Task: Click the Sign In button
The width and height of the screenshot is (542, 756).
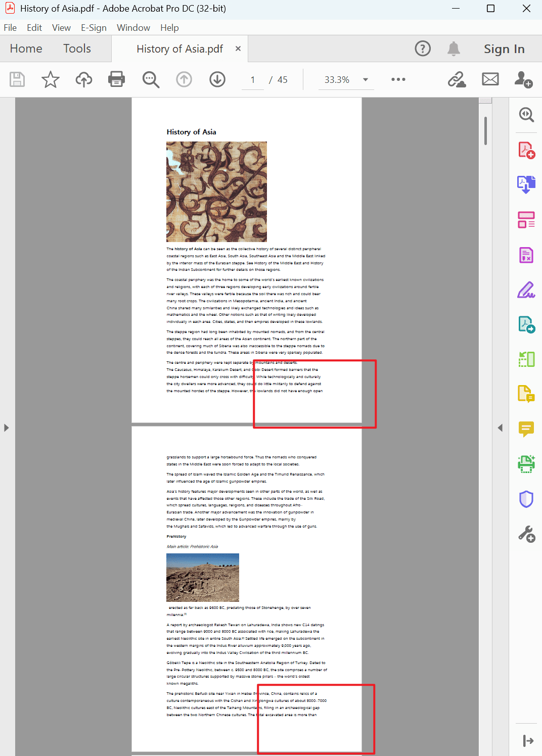Action: [x=504, y=49]
